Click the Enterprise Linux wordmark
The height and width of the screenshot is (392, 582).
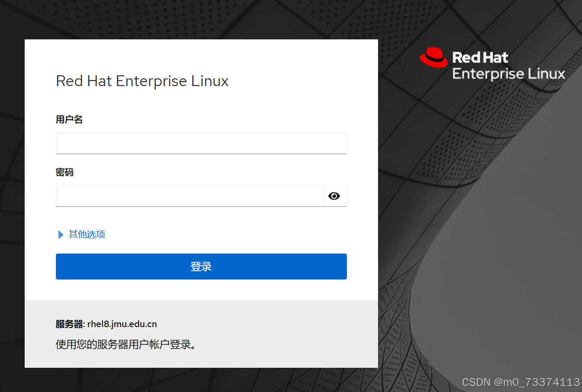point(509,74)
